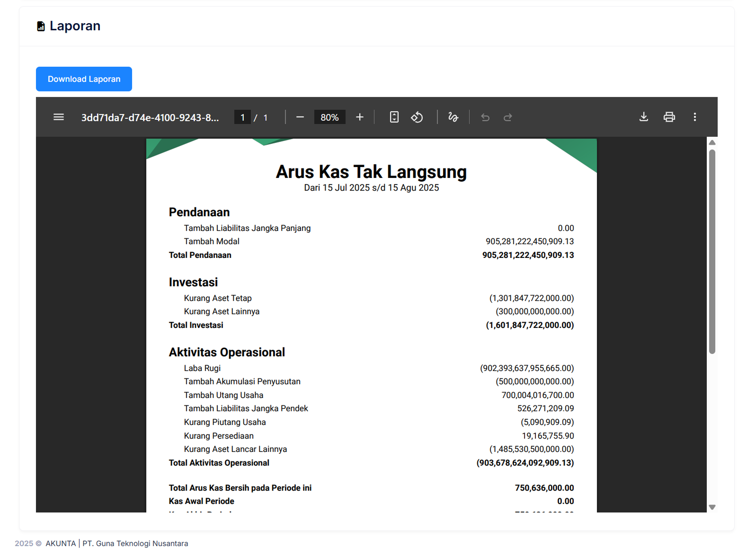The width and height of the screenshot is (756, 556).
Task: Click the Total Investasi label
Action: pyautogui.click(x=196, y=325)
